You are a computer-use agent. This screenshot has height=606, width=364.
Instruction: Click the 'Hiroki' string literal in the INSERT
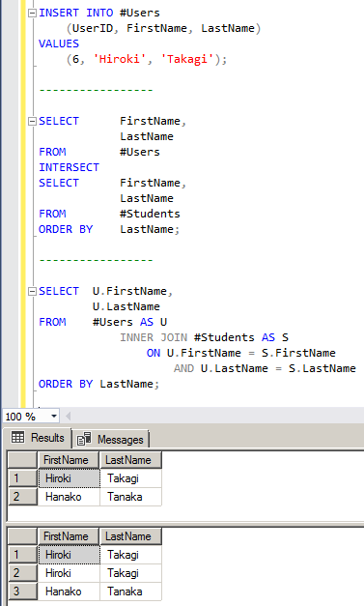pyautogui.click(x=120, y=59)
